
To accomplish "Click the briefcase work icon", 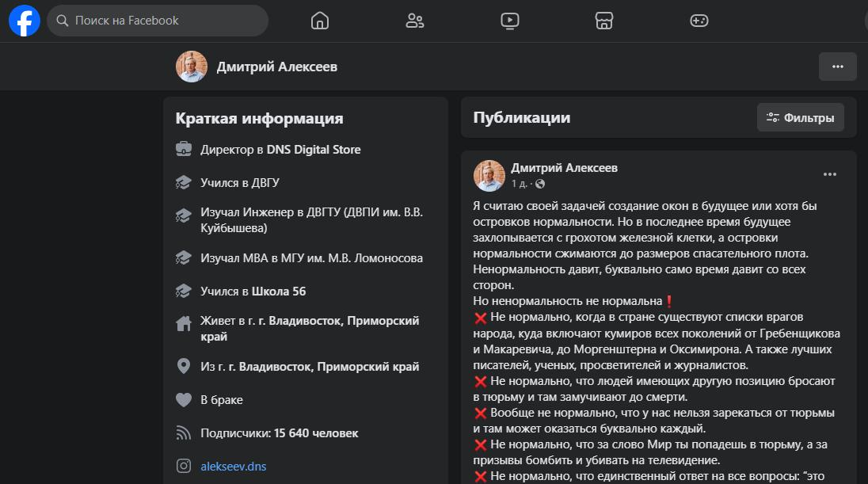I will click(184, 149).
